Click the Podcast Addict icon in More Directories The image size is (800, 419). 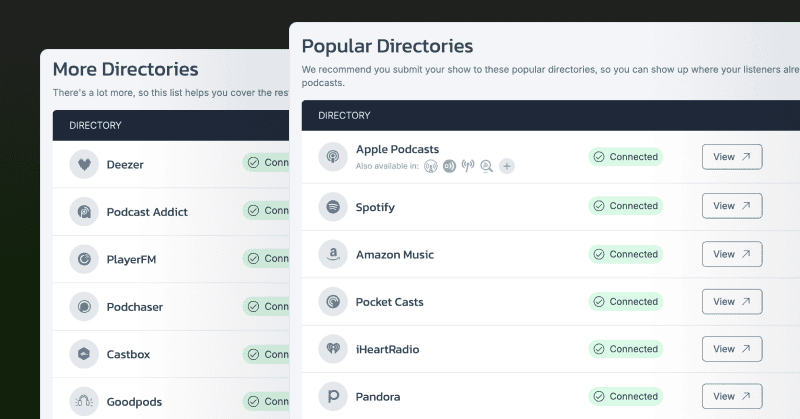(84, 211)
